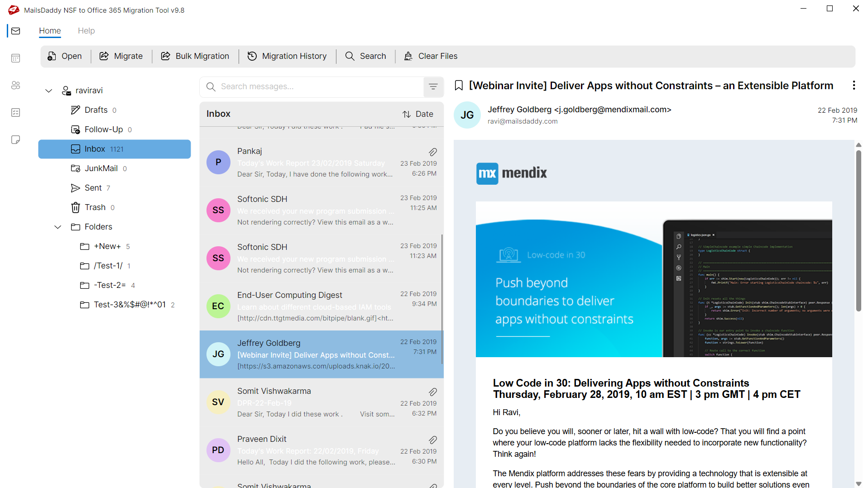Image resolution: width=868 pixels, height=488 pixels.
Task: Bookmark the opened webinar invite email
Action: click(459, 86)
